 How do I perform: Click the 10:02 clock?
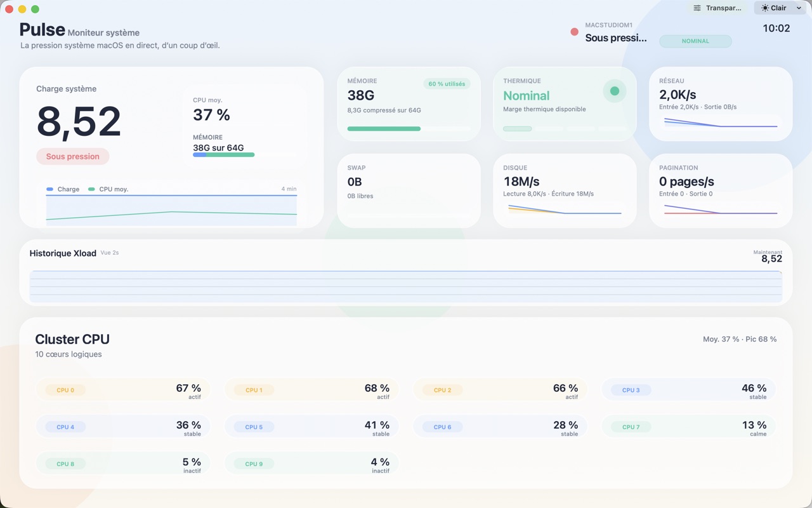pos(776,29)
